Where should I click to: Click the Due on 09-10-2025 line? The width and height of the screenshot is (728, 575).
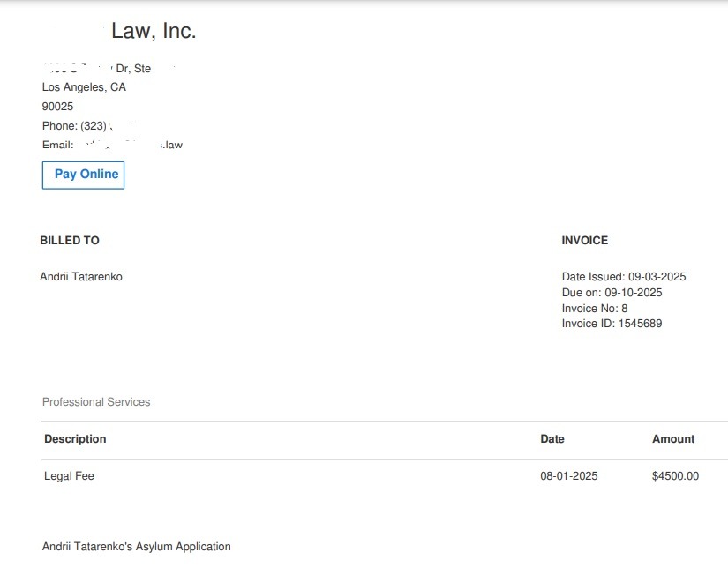pyautogui.click(x=612, y=293)
